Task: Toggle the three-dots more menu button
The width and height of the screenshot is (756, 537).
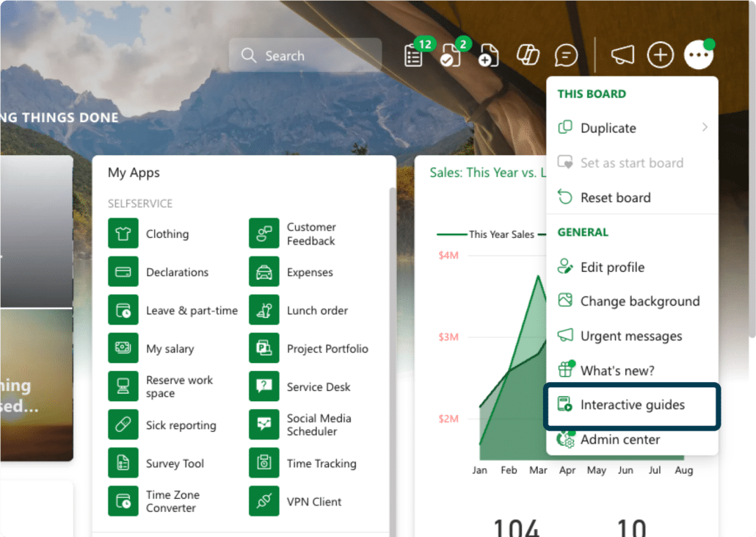Action: pyautogui.click(x=699, y=55)
